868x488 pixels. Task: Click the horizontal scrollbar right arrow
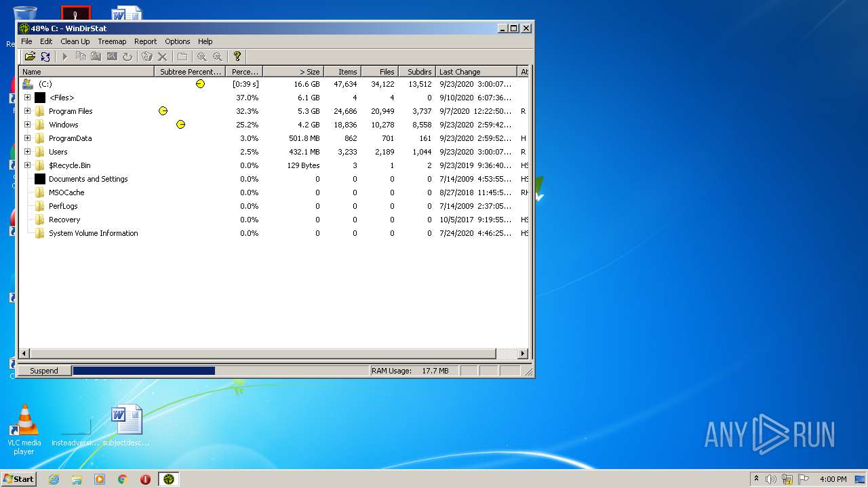(523, 354)
